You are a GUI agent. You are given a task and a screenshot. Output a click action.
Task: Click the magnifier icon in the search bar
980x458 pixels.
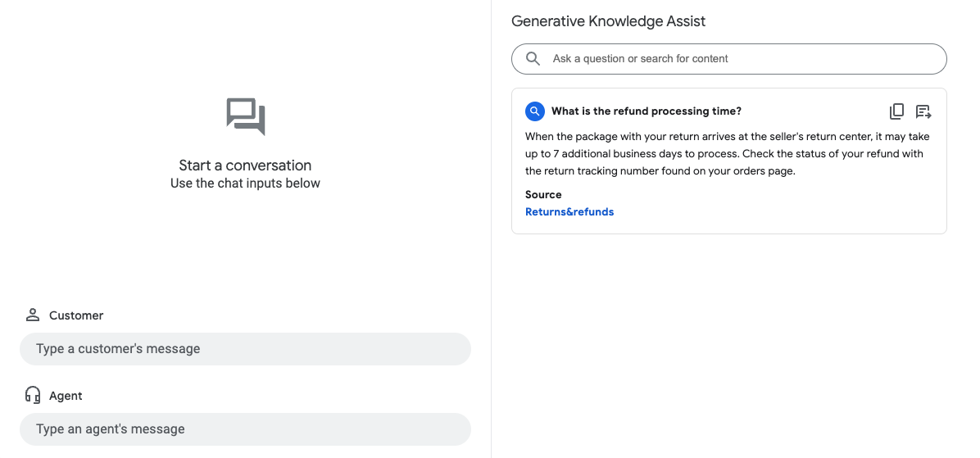coord(533,59)
